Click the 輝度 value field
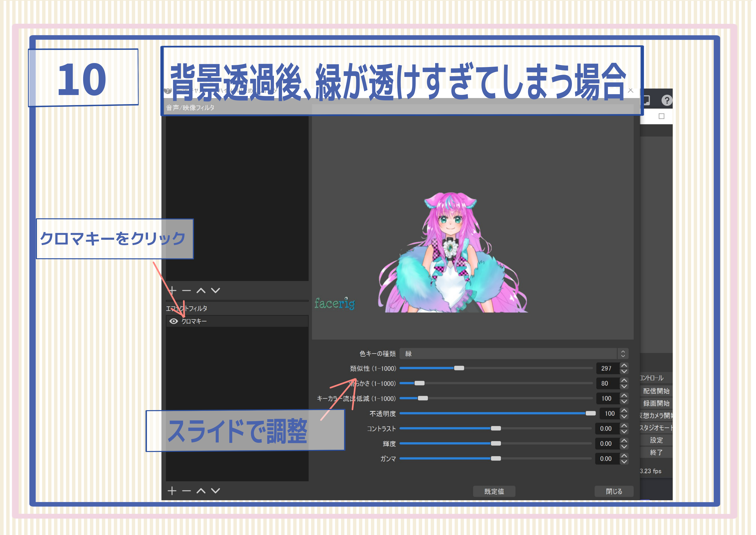The width and height of the screenshot is (756, 535). tap(607, 444)
